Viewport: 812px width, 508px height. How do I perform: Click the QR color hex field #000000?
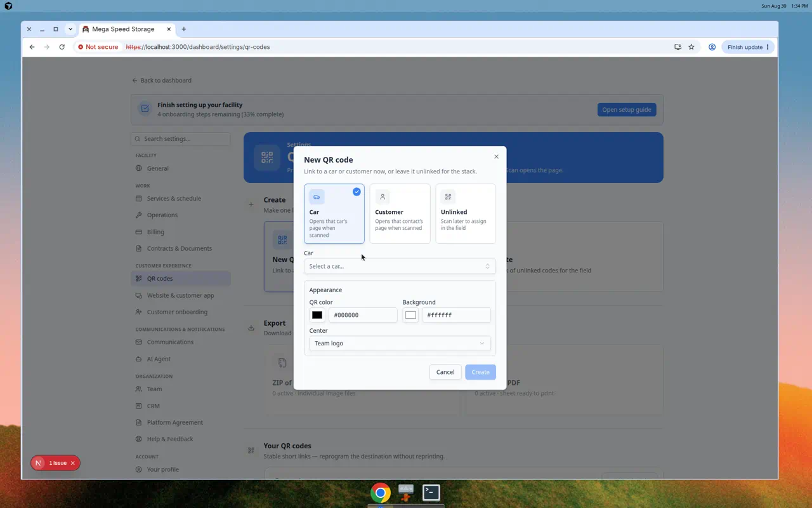(x=363, y=315)
